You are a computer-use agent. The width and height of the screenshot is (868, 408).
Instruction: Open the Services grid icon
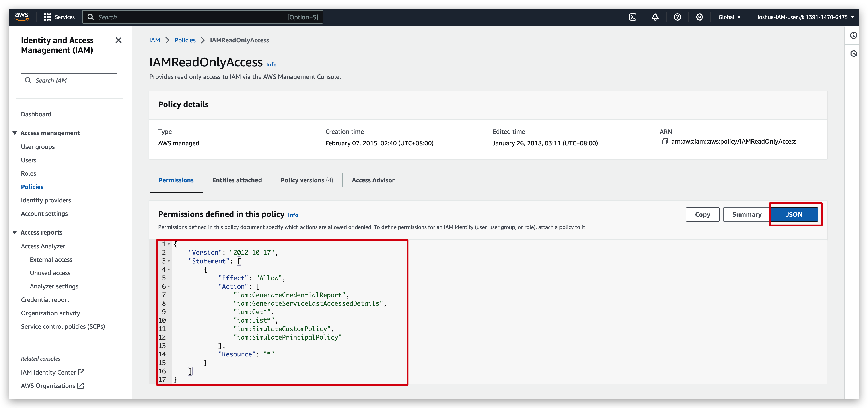(47, 17)
